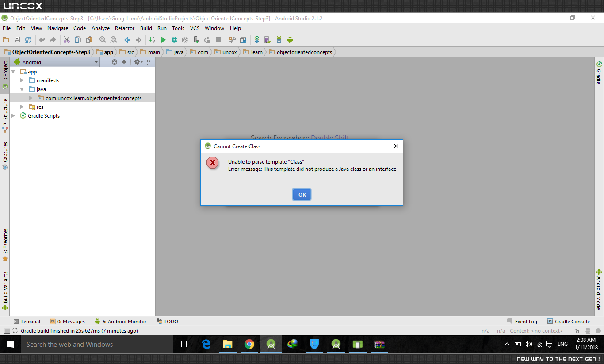Screen dimensions: 604x364
Task: Open the Favorites side tab
Action: click(5, 245)
